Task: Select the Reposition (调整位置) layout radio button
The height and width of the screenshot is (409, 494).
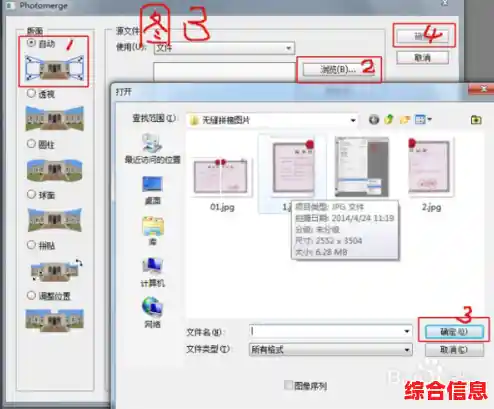Action: (31, 295)
